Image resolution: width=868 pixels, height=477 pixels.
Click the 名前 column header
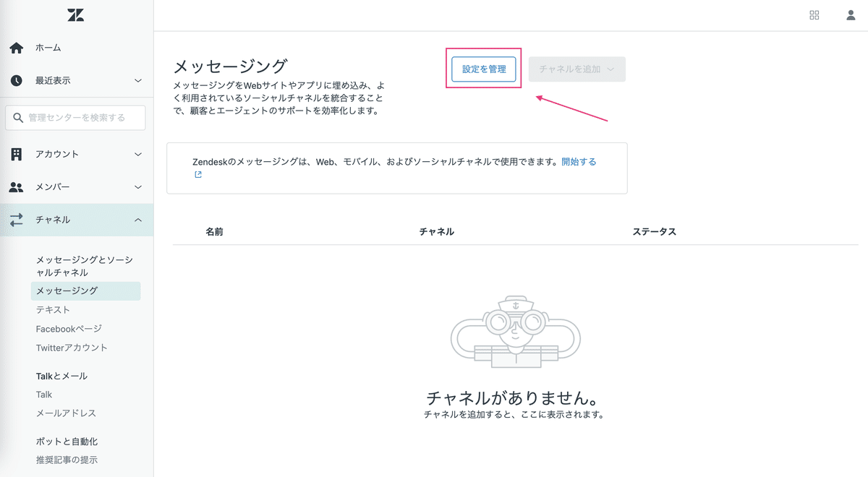point(214,231)
